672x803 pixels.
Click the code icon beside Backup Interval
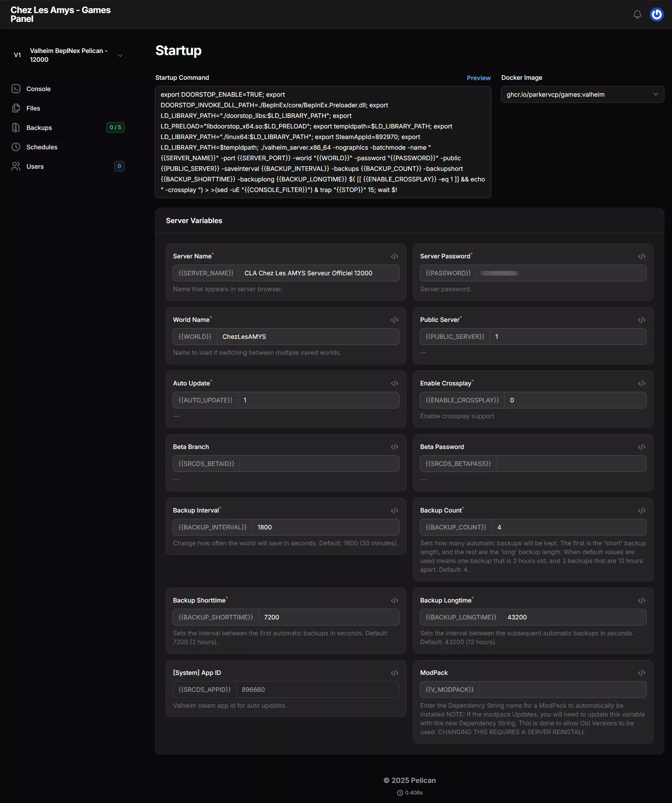tap(394, 510)
